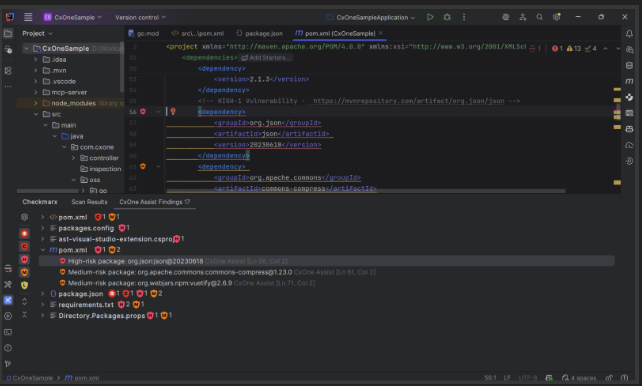
Task: Click the project panel horizontal scrollbar
Action: click(48, 191)
